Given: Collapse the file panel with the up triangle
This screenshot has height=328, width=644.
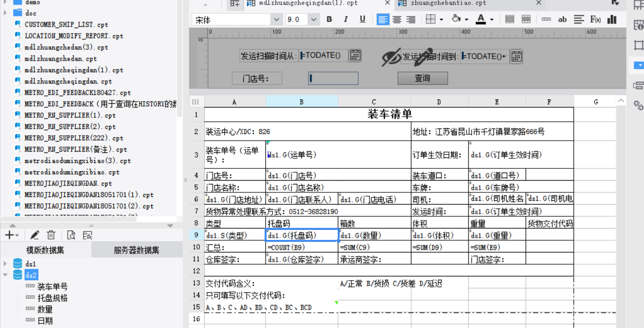Looking at the screenshot, I should (13, 226).
